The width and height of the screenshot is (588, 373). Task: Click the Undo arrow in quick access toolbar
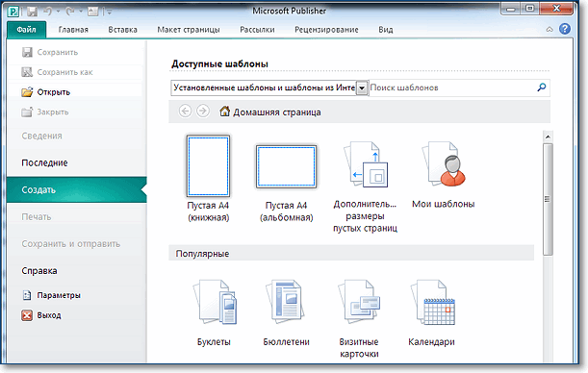tap(48, 12)
